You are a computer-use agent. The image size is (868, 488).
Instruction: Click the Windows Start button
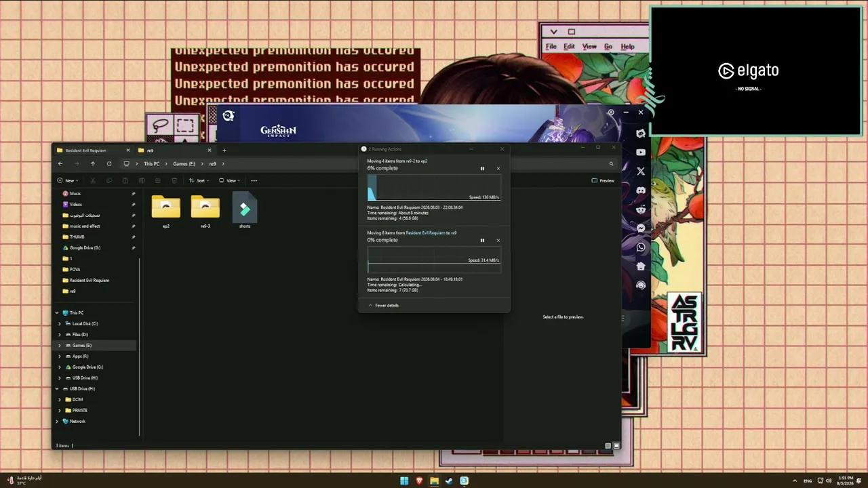coord(404,481)
